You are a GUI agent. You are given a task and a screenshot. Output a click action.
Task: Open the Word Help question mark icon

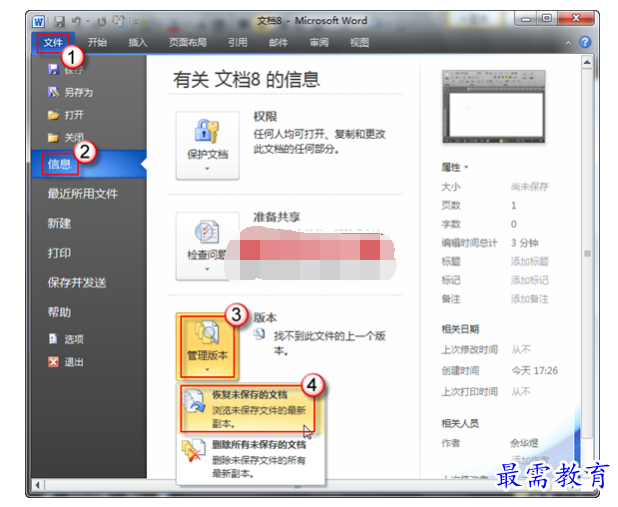[585, 42]
